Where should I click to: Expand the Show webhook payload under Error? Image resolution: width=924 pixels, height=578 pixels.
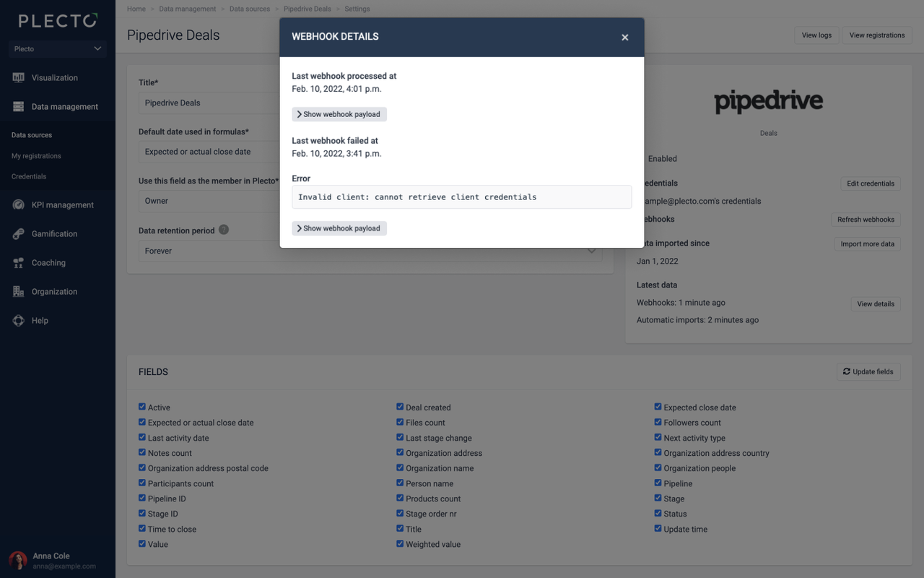pyautogui.click(x=339, y=228)
